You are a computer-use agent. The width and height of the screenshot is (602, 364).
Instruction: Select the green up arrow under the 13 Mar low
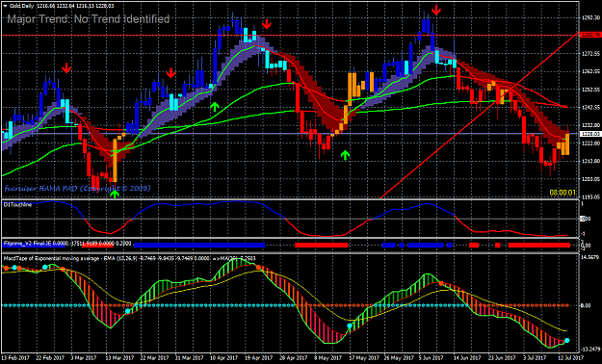(x=115, y=194)
